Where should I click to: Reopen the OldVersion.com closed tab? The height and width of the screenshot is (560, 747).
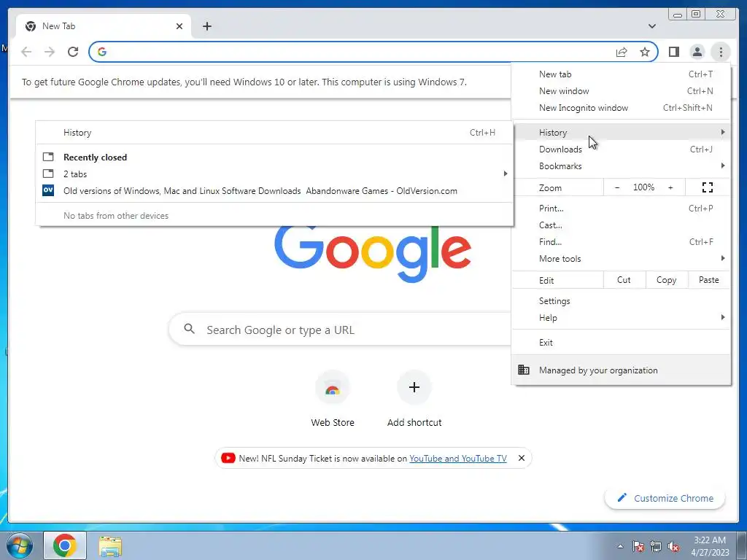(x=274, y=191)
